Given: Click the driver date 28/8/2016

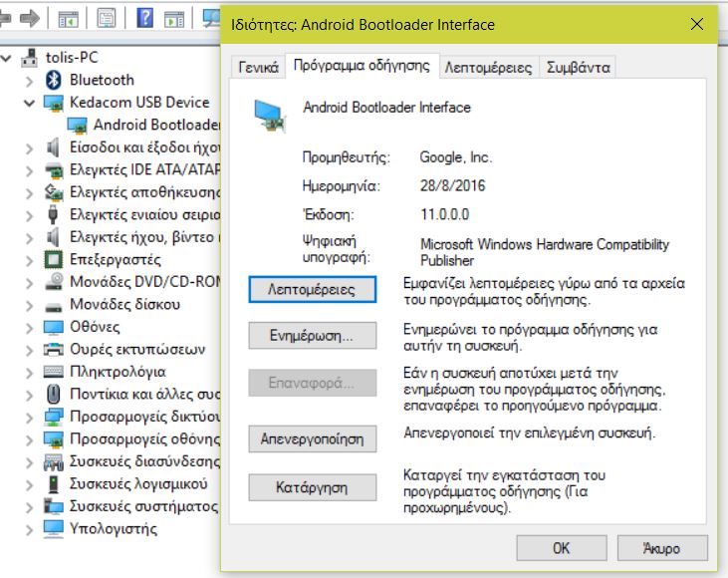Looking at the screenshot, I should tap(453, 185).
